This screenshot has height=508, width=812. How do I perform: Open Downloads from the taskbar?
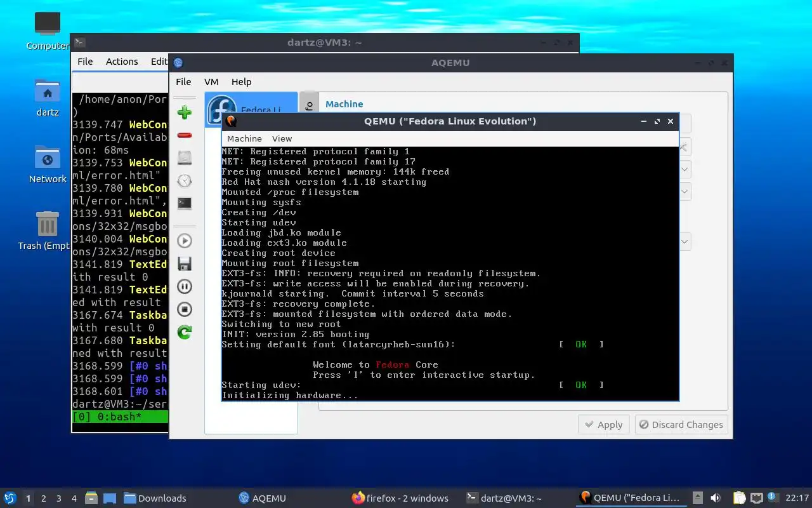click(x=155, y=498)
